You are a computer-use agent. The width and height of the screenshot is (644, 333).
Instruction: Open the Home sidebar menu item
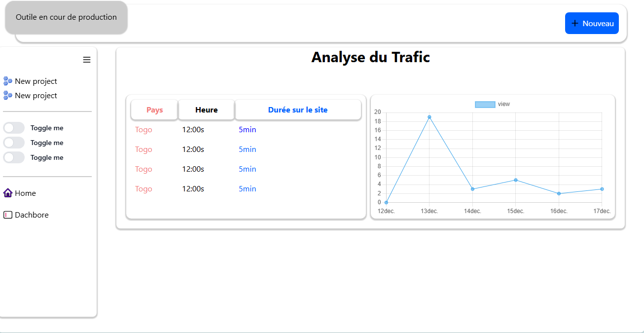tap(25, 193)
